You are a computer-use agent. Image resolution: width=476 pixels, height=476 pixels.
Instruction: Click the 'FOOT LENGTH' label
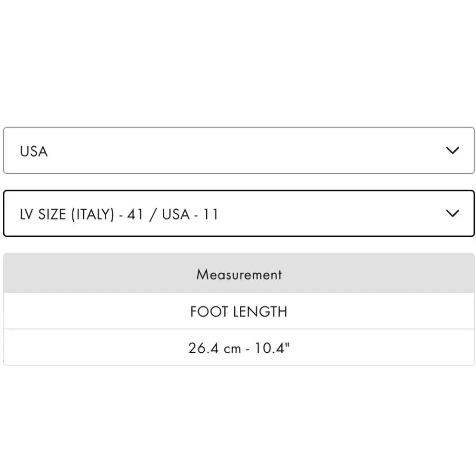(x=238, y=311)
